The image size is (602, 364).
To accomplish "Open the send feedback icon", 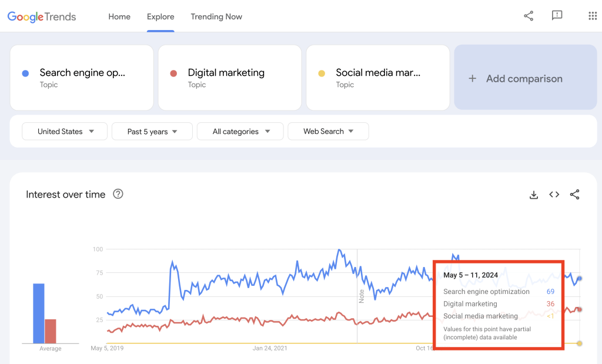I will [557, 15].
